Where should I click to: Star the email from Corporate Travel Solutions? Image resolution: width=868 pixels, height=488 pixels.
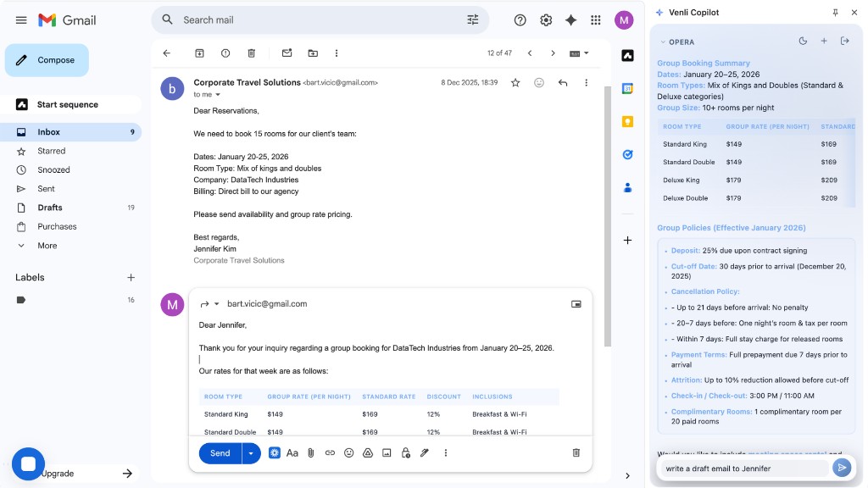point(517,82)
